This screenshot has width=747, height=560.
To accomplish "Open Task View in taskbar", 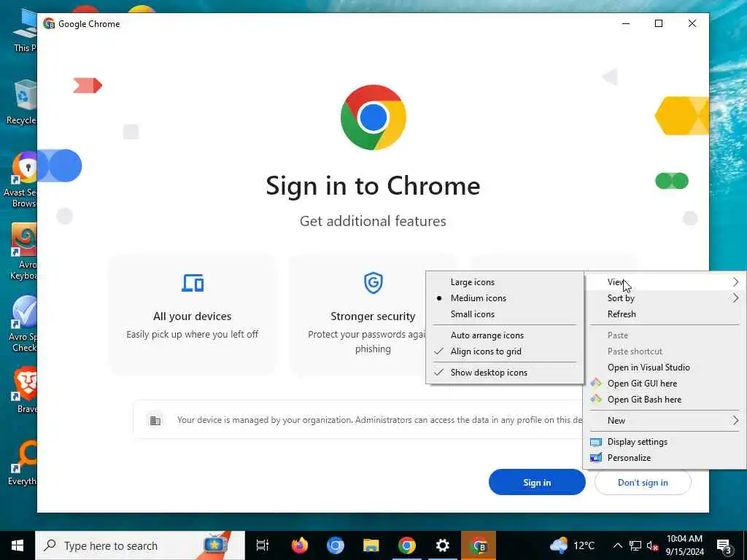I will click(x=263, y=545).
